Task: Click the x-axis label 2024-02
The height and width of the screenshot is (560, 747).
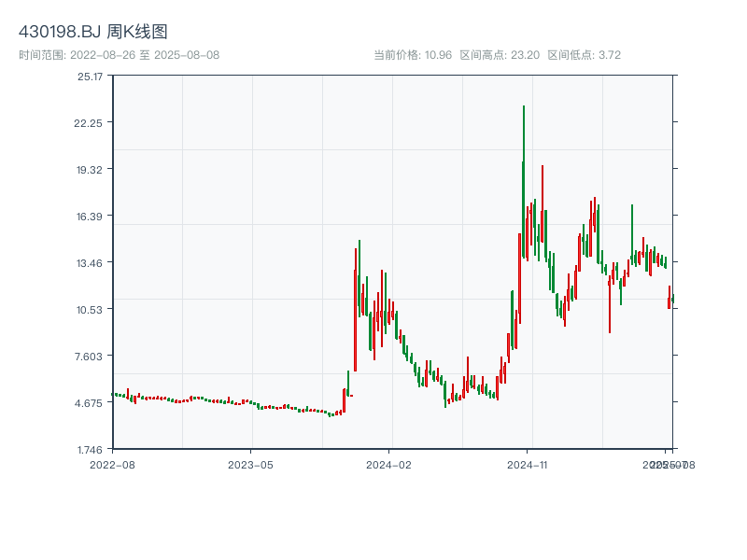Action: tap(388, 465)
